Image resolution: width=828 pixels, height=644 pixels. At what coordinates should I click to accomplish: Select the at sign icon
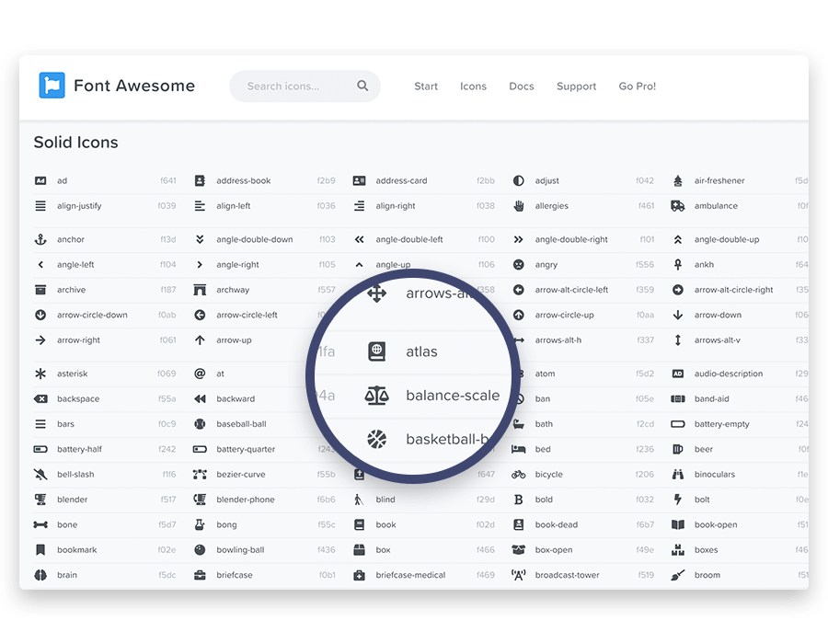coord(200,374)
